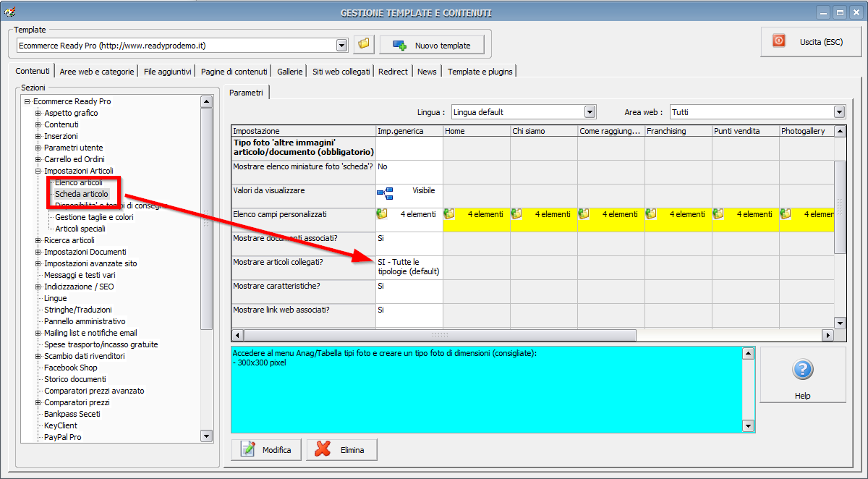Click the Impostazione column header
This screenshot has width=868, height=479.
303,131
